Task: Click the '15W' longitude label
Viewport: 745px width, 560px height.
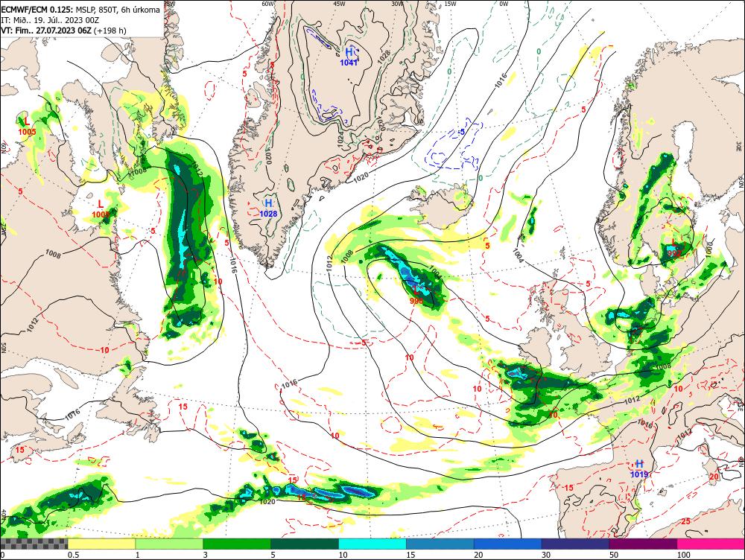Action: click(x=451, y=3)
